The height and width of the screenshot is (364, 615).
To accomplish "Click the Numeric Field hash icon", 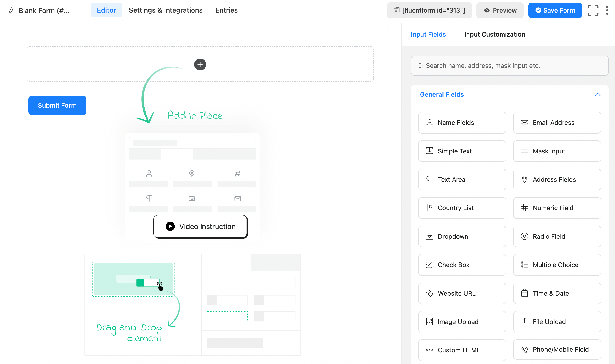I will 524,208.
